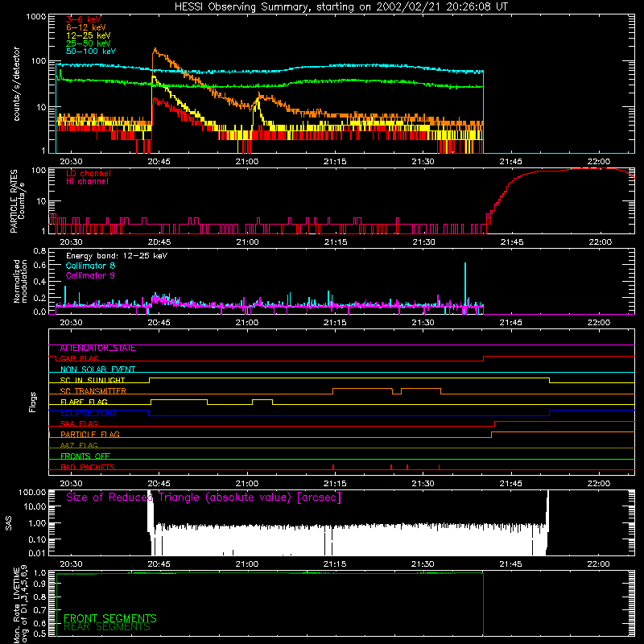Click the counts/s/detector axis label
644x644 pixels.
(x=17, y=84)
